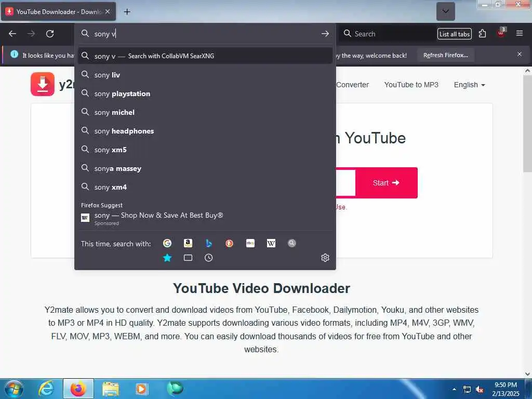Search this time with eBay icon
The height and width of the screenshot is (399, 532).
point(250,243)
